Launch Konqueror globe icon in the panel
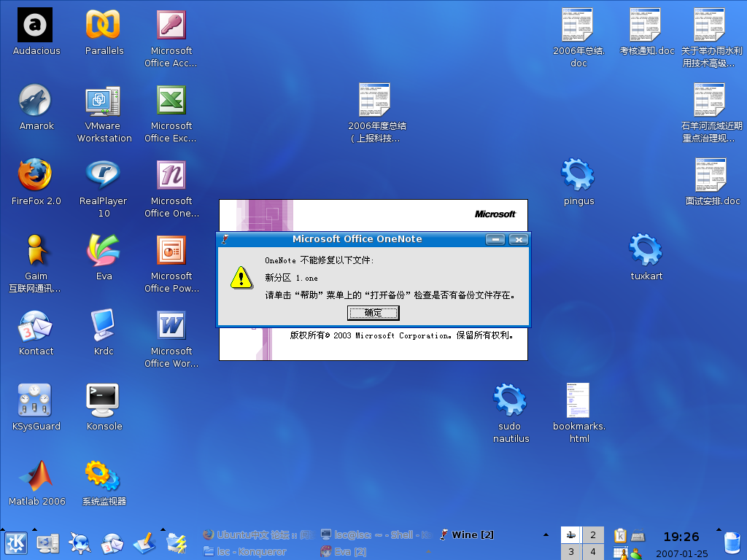 point(80,543)
